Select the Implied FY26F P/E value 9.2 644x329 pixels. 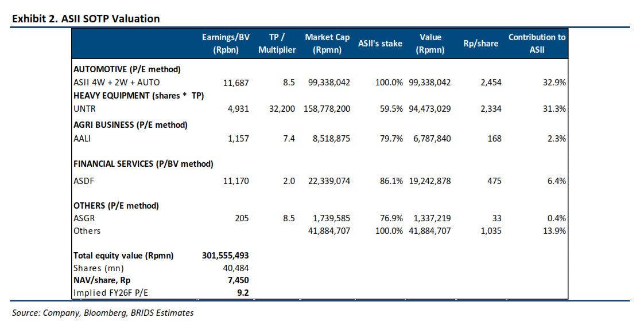click(243, 293)
